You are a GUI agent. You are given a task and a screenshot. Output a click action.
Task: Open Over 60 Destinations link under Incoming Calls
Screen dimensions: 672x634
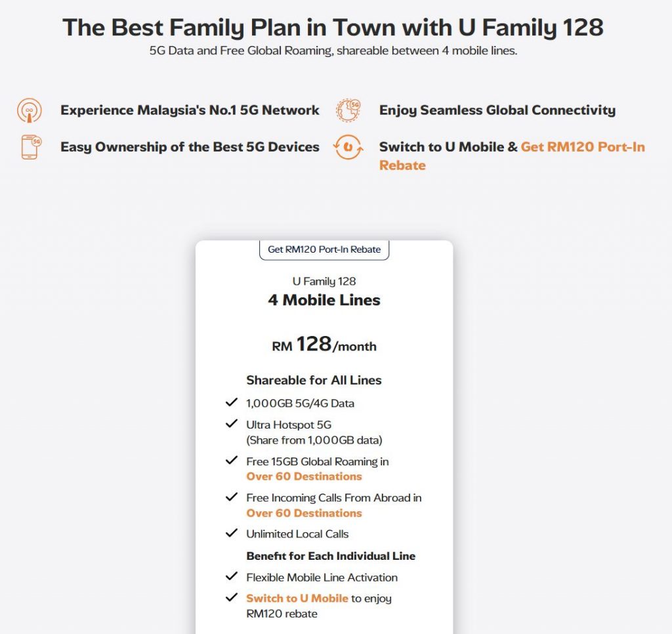(x=304, y=513)
